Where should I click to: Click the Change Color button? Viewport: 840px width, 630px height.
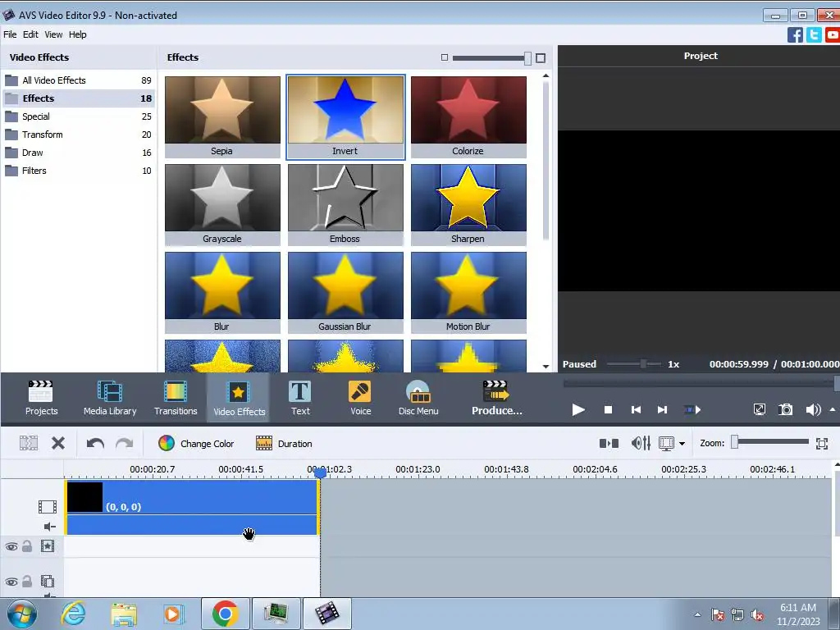pyautogui.click(x=196, y=444)
